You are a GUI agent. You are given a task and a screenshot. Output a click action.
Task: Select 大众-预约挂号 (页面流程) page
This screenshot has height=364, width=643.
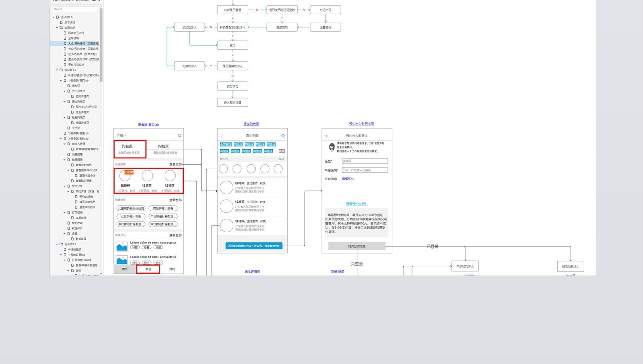(x=83, y=44)
